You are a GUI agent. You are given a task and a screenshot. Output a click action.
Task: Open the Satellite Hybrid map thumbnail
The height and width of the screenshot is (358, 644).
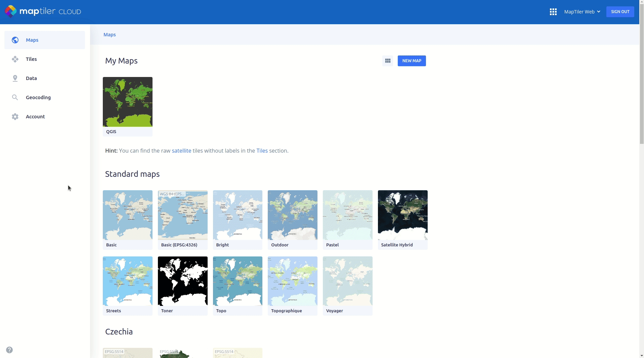[402, 215]
